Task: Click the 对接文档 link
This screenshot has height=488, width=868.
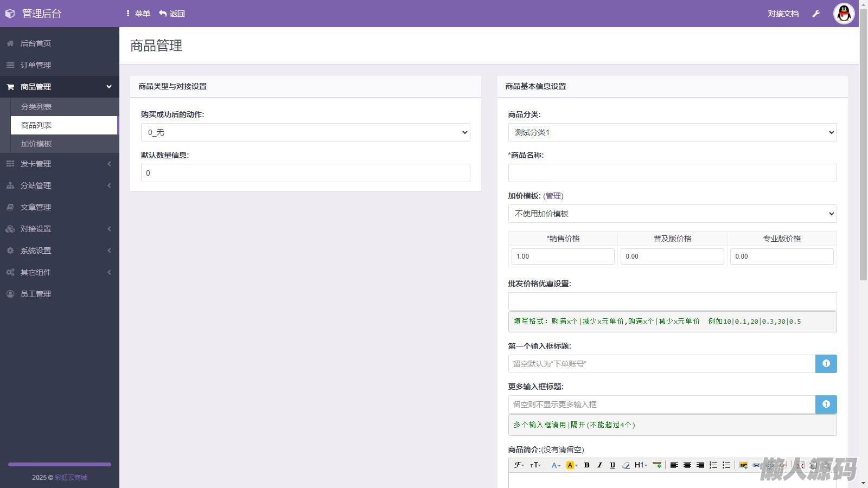Action: click(x=783, y=14)
